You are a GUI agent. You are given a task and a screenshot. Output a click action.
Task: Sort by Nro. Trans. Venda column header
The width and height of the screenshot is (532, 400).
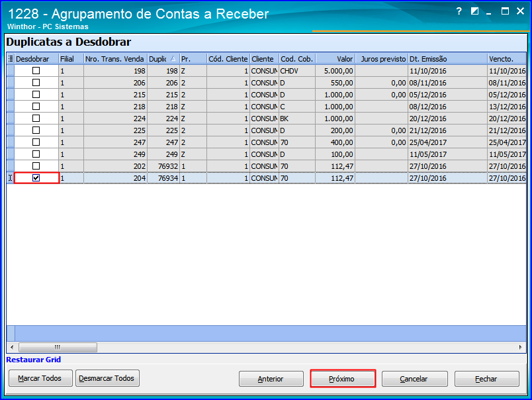coord(115,59)
